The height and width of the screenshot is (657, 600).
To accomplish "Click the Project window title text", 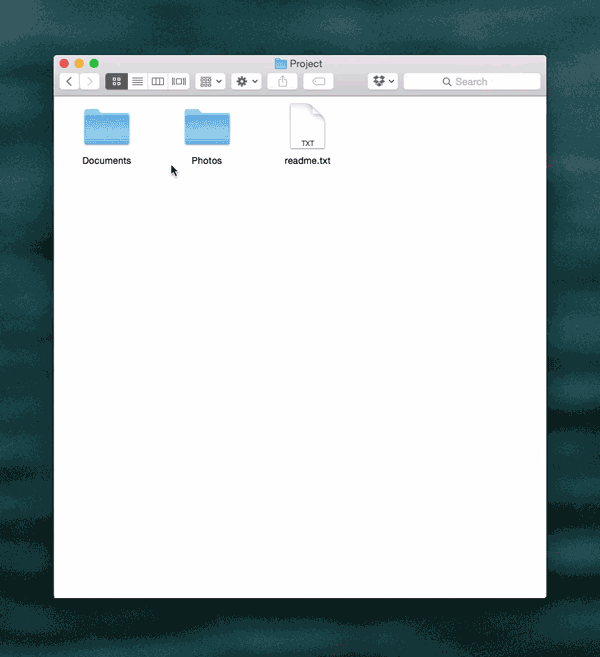I will (306, 64).
